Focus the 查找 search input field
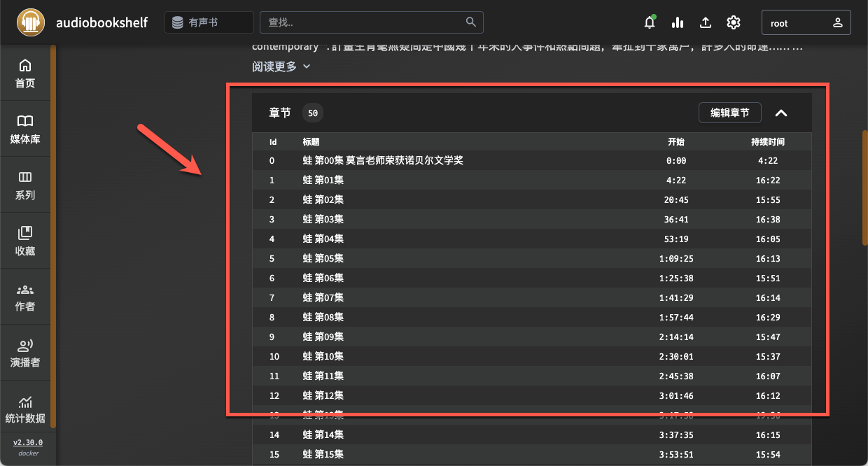The height and width of the screenshot is (466, 868). point(371,22)
